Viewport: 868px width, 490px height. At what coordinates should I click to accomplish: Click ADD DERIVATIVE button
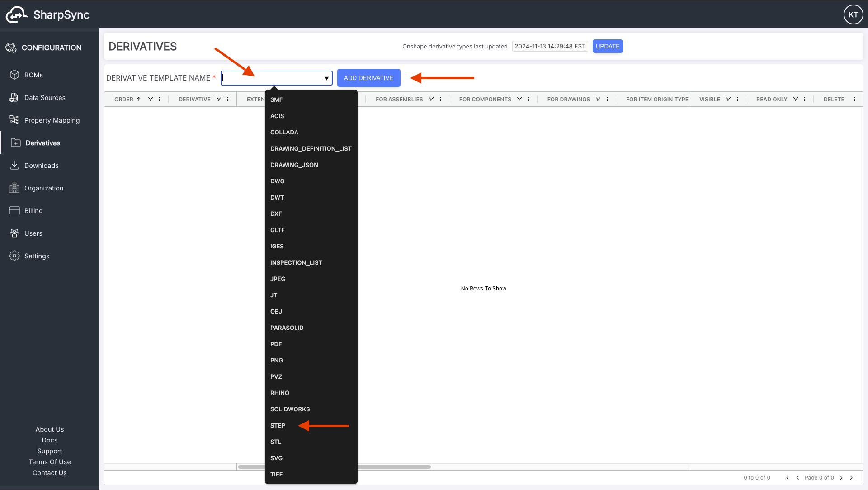(x=368, y=77)
